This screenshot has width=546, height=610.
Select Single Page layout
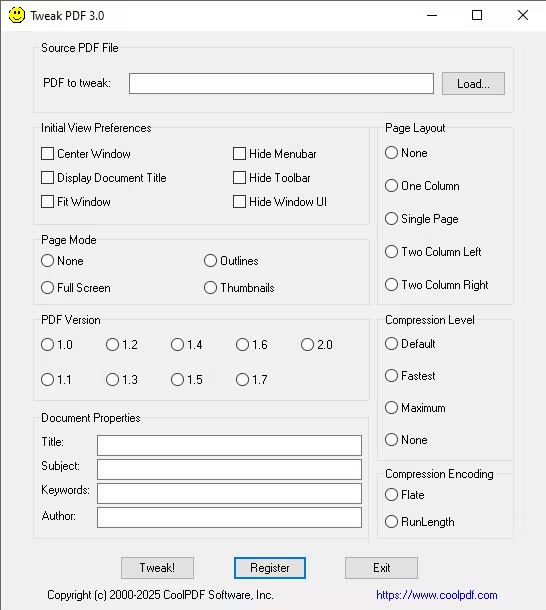pos(392,219)
